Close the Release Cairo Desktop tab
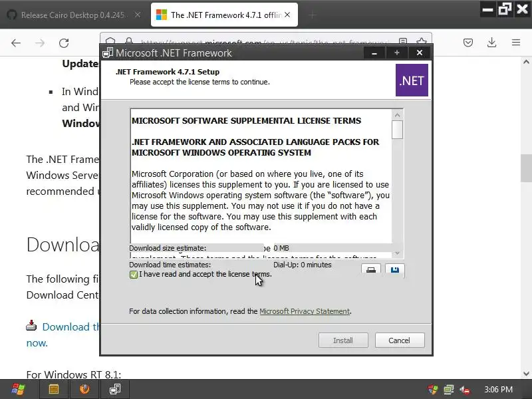 coord(138,15)
